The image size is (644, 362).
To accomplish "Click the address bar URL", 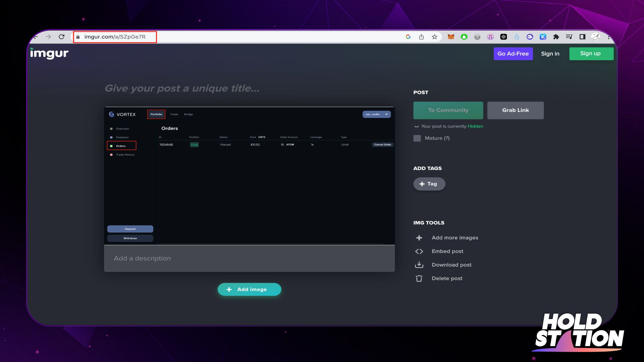I will tap(115, 37).
